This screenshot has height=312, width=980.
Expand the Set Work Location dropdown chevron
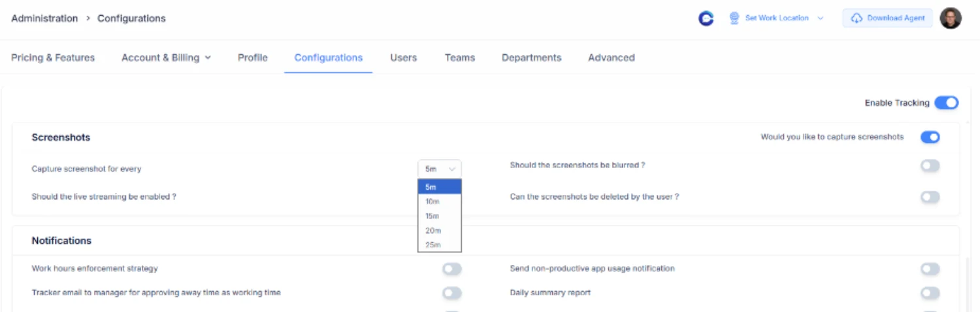point(821,18)
